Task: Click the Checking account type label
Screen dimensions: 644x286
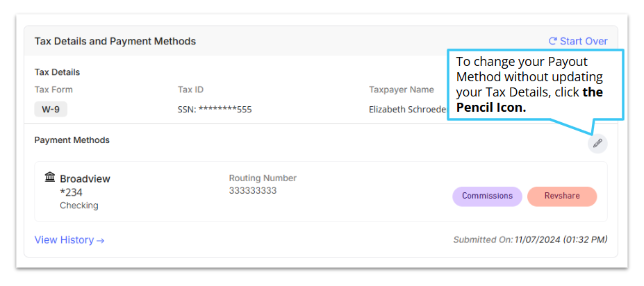Action: pos(79,205)
